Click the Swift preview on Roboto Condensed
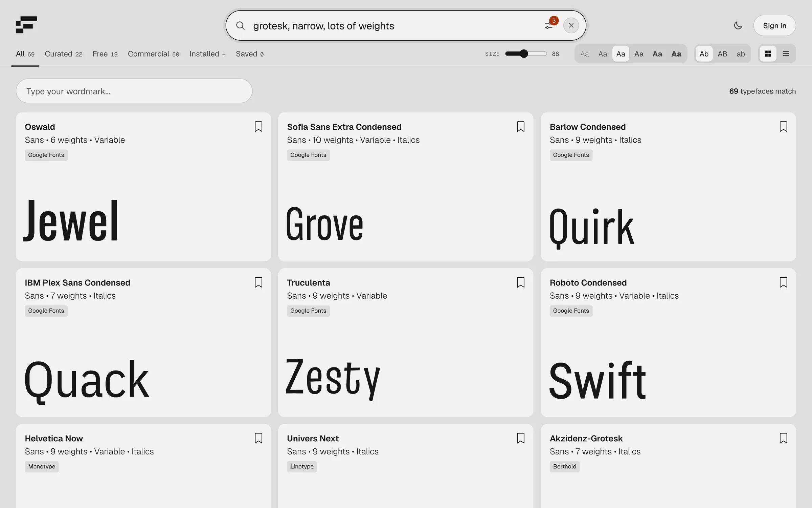This screenshot has height=508, width=812. point(598,380)
